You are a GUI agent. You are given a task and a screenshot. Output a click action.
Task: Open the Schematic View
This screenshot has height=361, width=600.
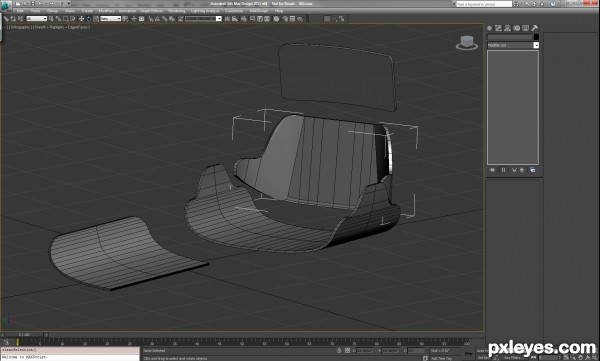coord(267,18)
